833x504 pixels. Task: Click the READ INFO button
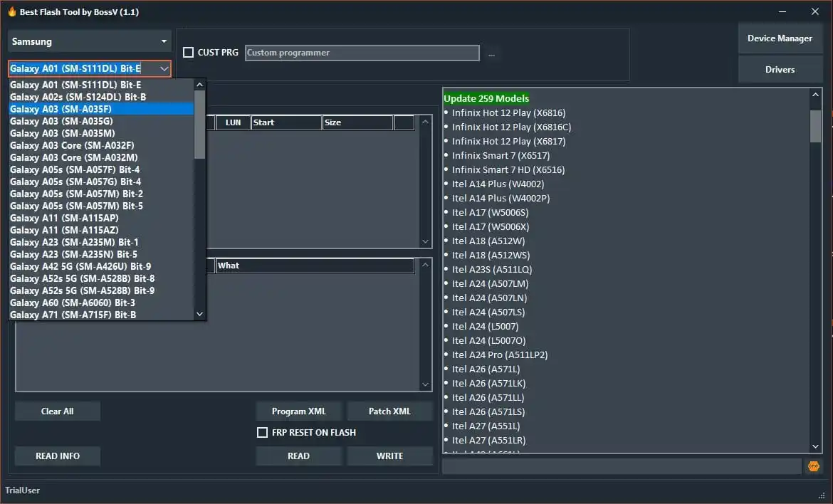[x=58, y=456]
